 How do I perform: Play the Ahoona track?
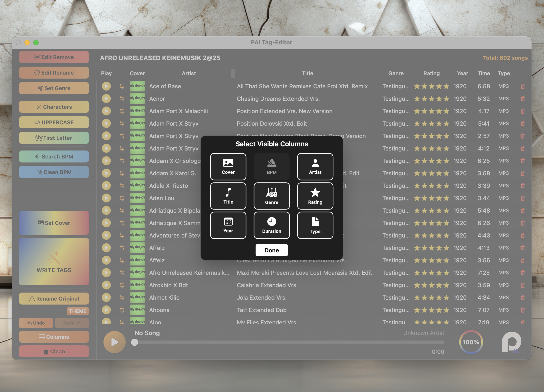[106, 310]
